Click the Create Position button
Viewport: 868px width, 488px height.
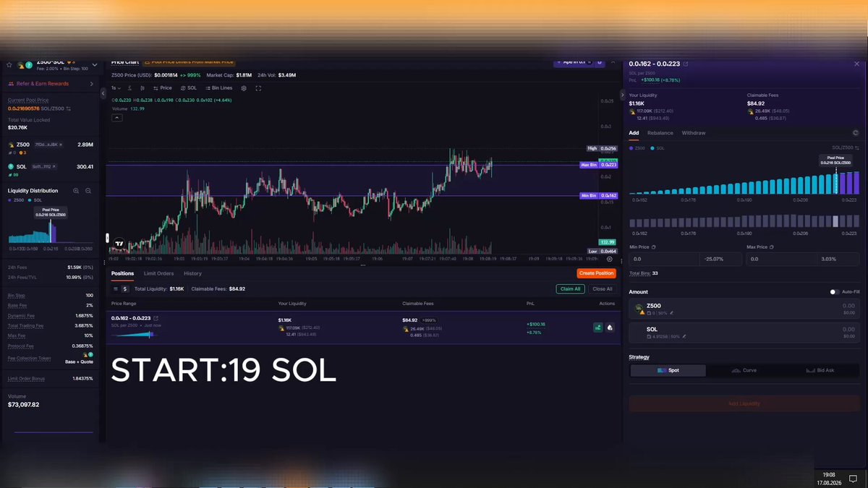pos(596,273)
